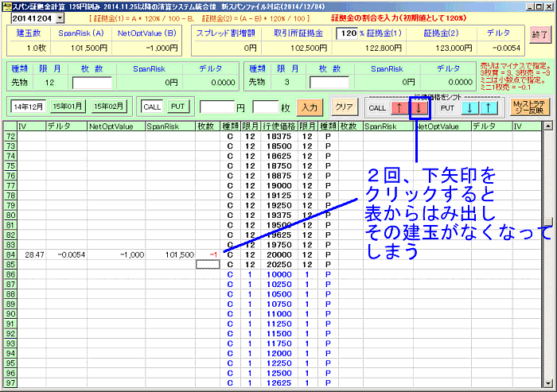Click the vertical scrollbar thumb

(x=547, y=221)
